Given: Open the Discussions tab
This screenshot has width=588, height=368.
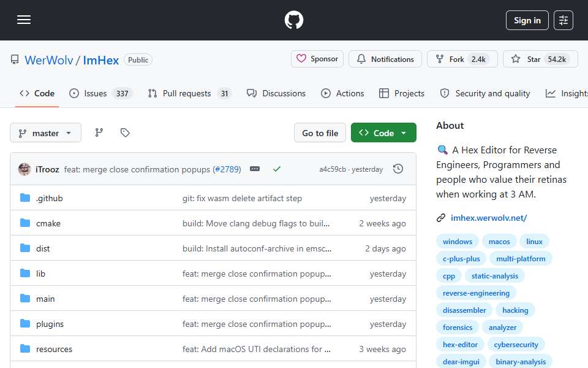Looking at the screenshot, I should point(276,93).
